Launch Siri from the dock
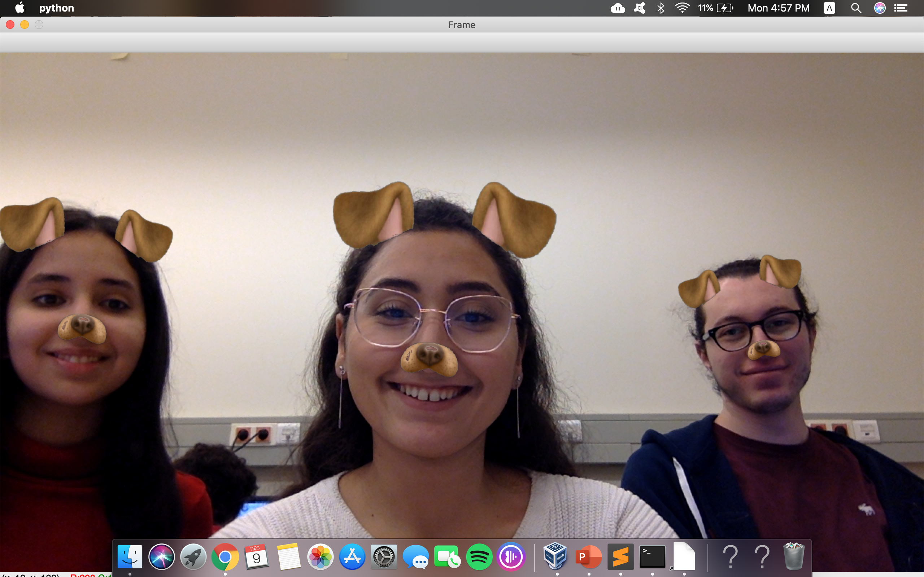924x577 pixels. 161,557
